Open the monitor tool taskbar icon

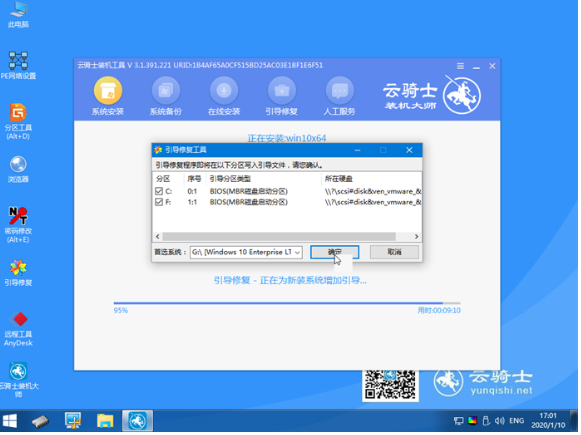[73, 421]
